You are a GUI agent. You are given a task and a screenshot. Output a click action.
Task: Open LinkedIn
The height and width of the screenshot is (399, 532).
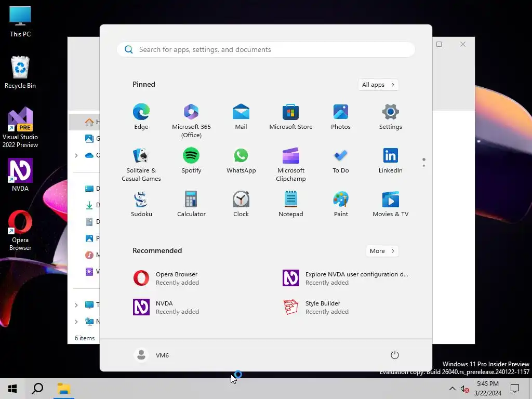pyautogui.click(x=391, y=161)
